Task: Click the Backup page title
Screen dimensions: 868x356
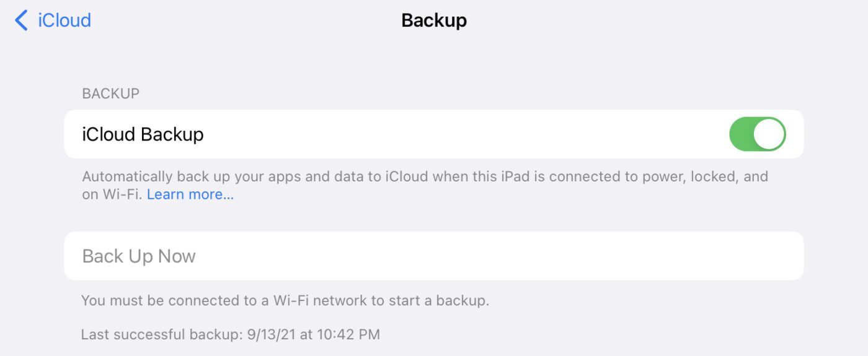Action: point(434,20)
